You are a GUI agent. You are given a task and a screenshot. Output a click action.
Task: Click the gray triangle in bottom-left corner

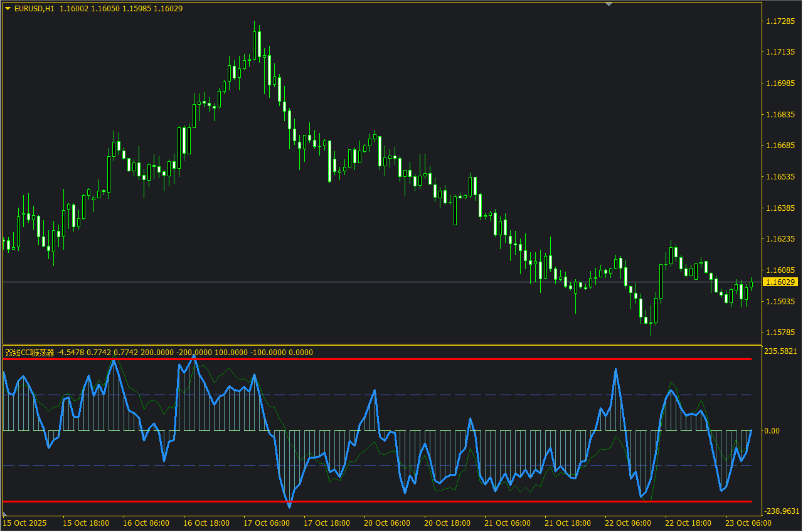click(x=6, y=514)
